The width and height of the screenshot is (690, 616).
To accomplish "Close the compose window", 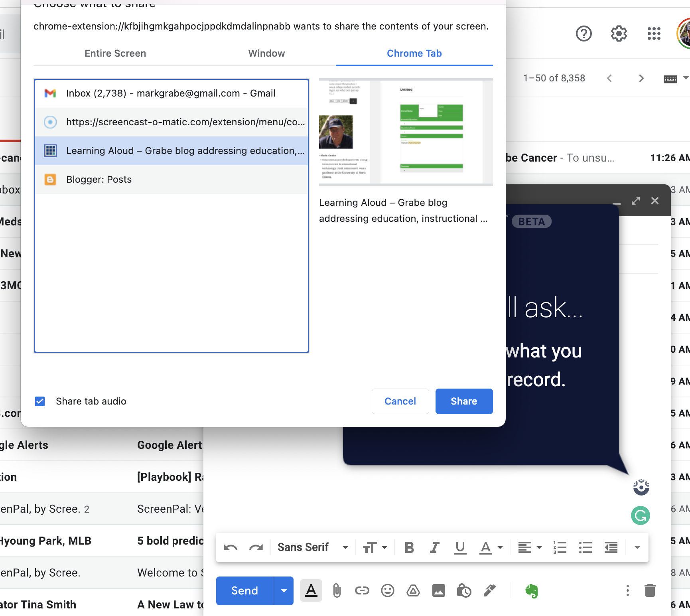I will coord(655,201).
